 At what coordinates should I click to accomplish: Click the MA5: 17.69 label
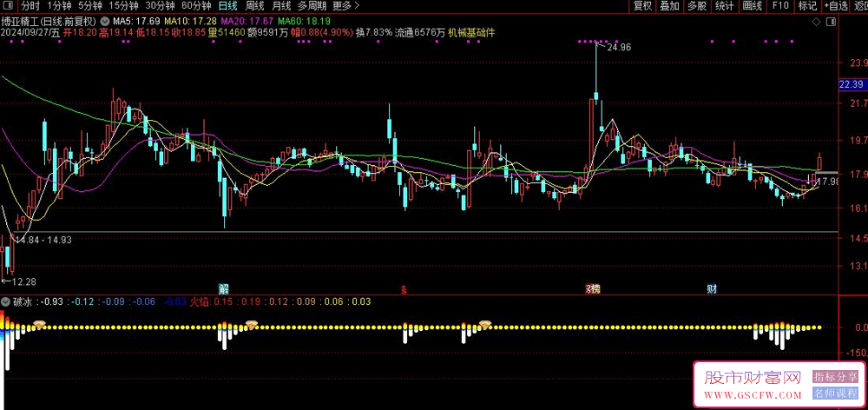(137, 21)
